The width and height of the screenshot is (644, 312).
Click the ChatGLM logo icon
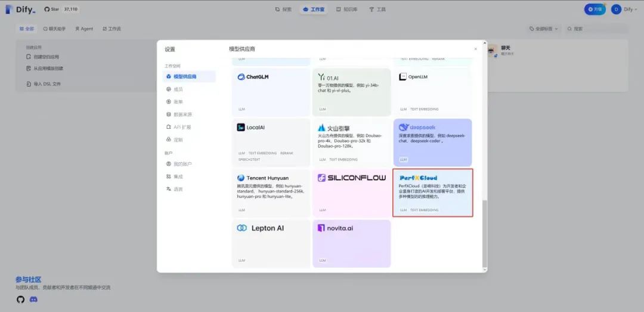pos(241,77)
